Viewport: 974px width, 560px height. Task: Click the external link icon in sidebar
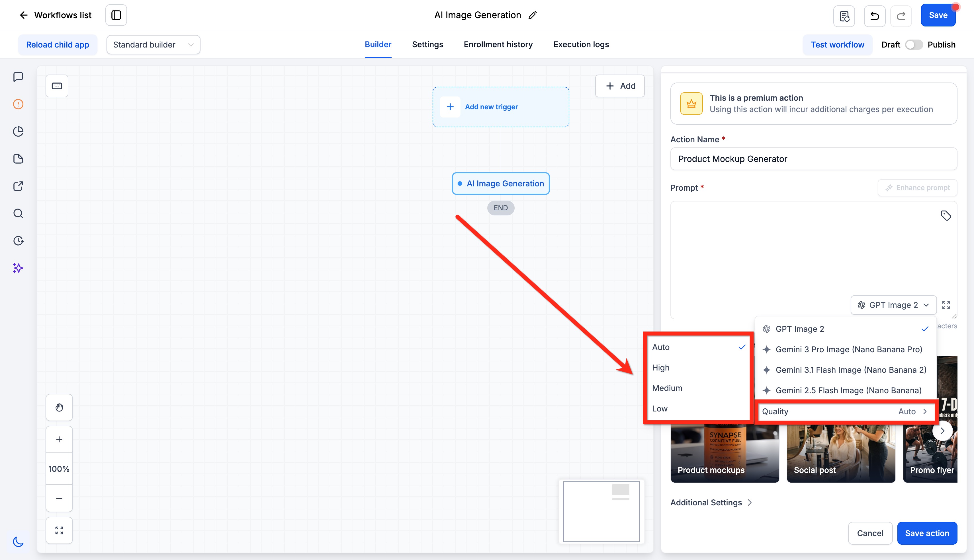click(18, 186)
